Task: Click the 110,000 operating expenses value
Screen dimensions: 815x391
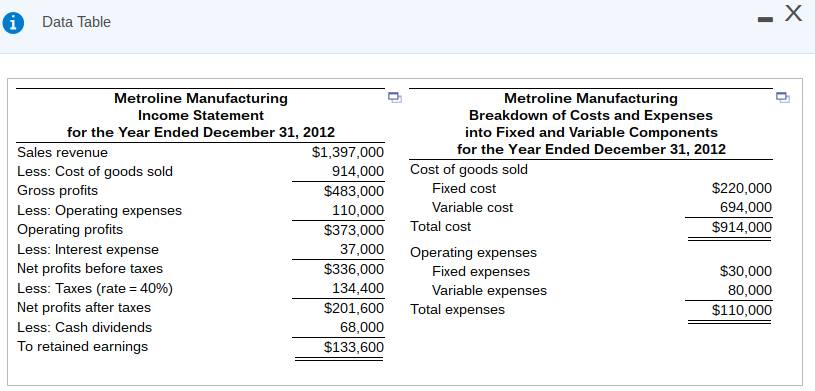Action: click(358, 211)
